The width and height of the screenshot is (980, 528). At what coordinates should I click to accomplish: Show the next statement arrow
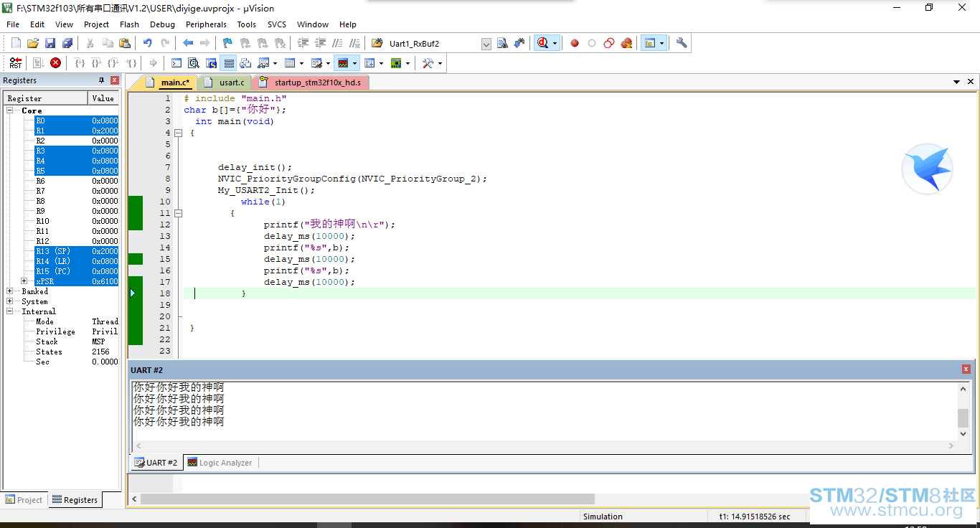[153, 63]
